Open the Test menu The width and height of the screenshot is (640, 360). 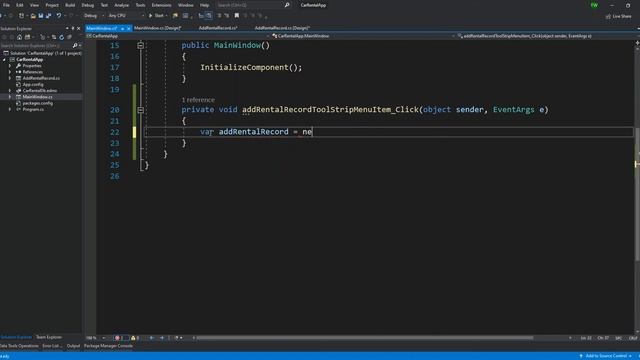click(x=104, y=5)
